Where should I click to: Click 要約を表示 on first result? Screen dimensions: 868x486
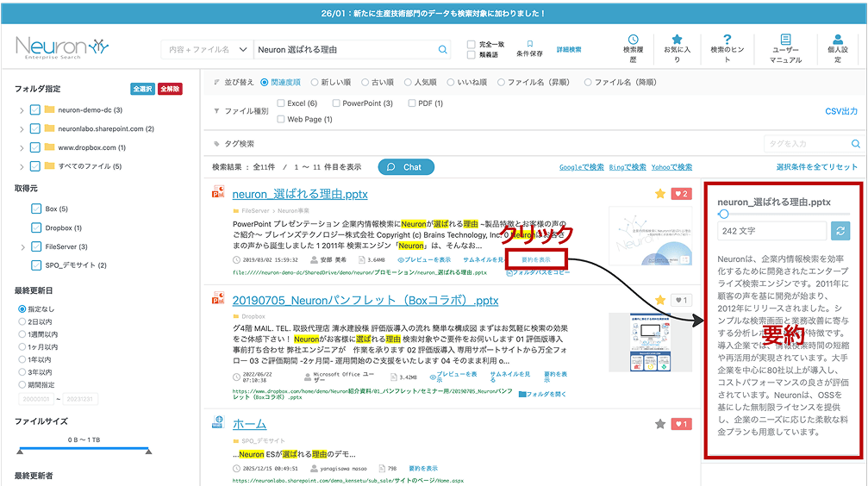click(536, 259)
